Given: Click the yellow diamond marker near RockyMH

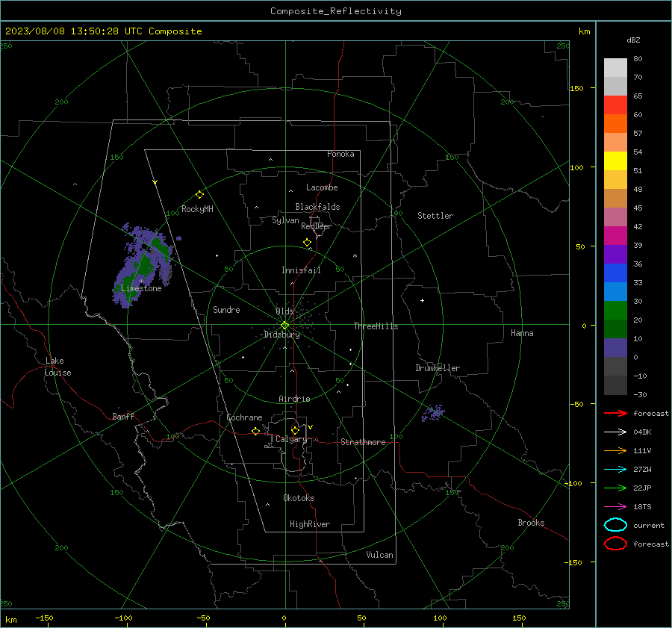Looking at the screenshot, I should (x=199, y=195).
